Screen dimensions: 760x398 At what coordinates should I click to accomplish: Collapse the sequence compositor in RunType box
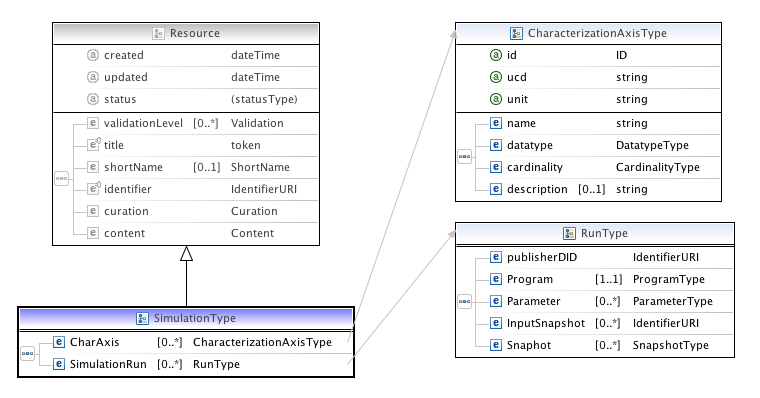pyautogui.click(x=464, y=301)
